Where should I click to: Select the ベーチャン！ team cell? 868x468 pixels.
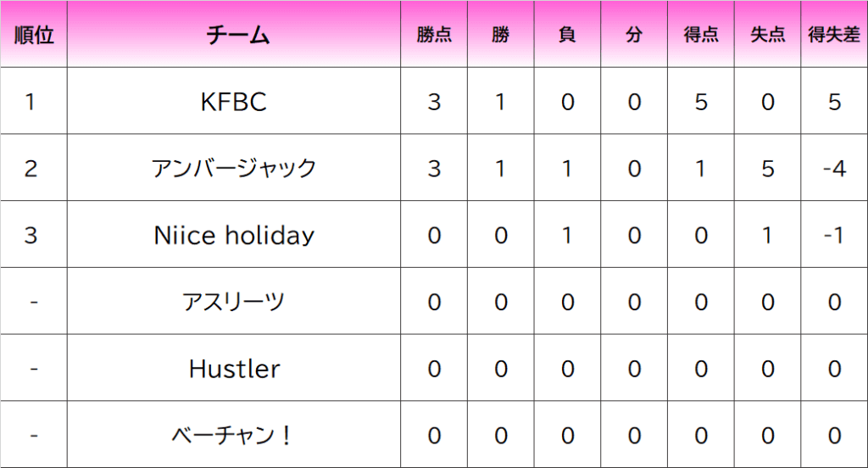234,435
